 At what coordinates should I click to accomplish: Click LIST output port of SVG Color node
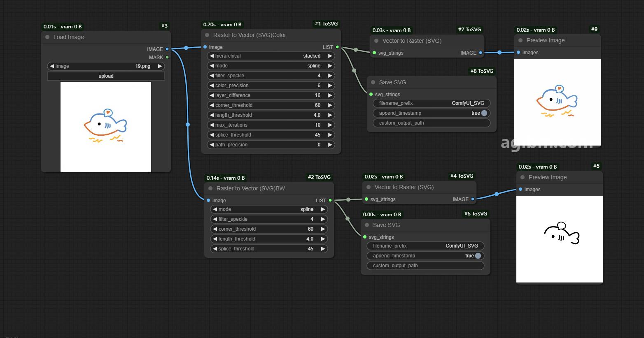point(337,47)
